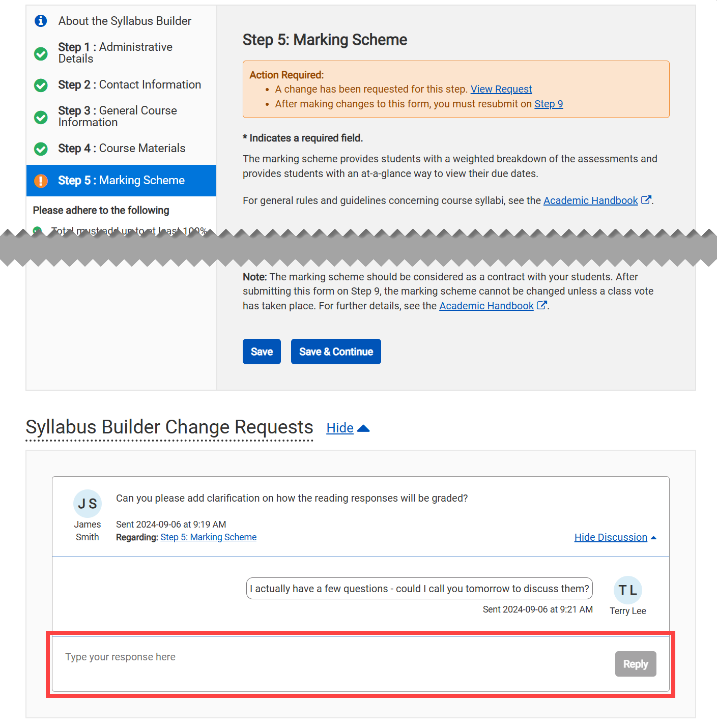Image resolution: width=717 pixels, height=728 pixels.
Task: Click the 'Action Required:' label
Action: 286,75
